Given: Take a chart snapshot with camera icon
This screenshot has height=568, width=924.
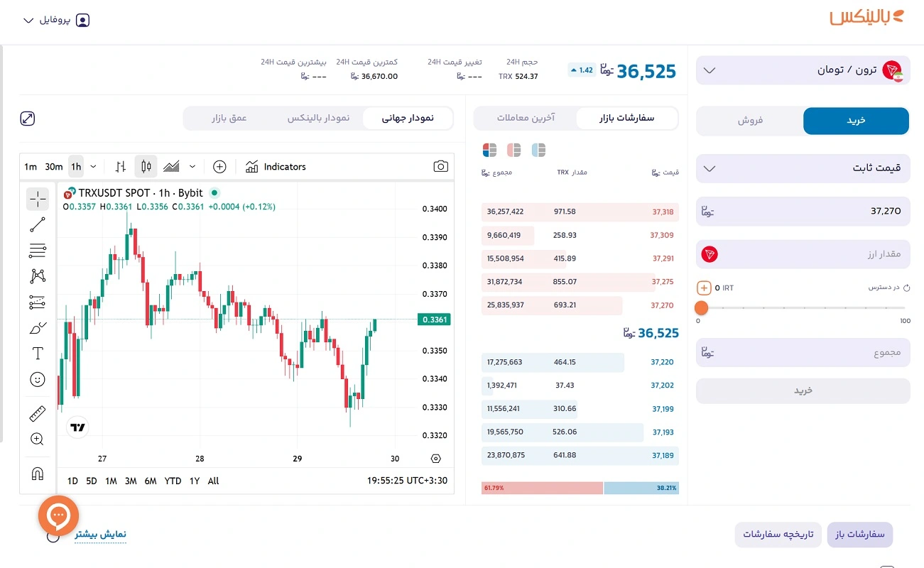Looking at the screenshot, I should pos(440,166).
